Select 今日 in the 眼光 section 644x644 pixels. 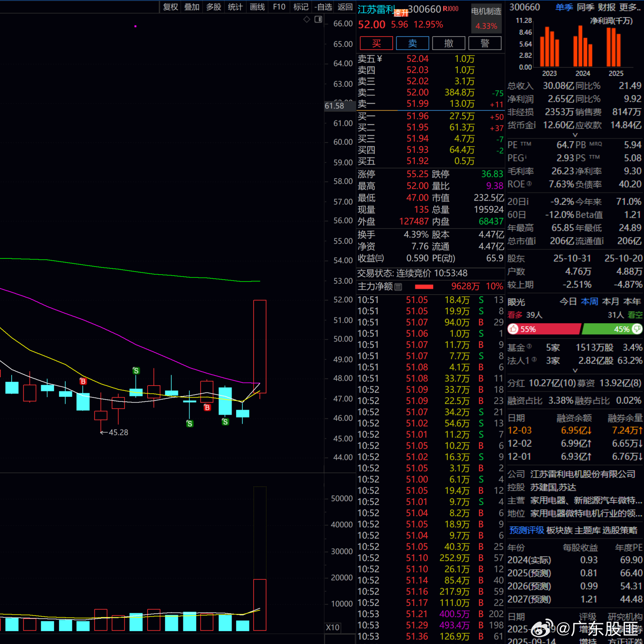(568, 301)
